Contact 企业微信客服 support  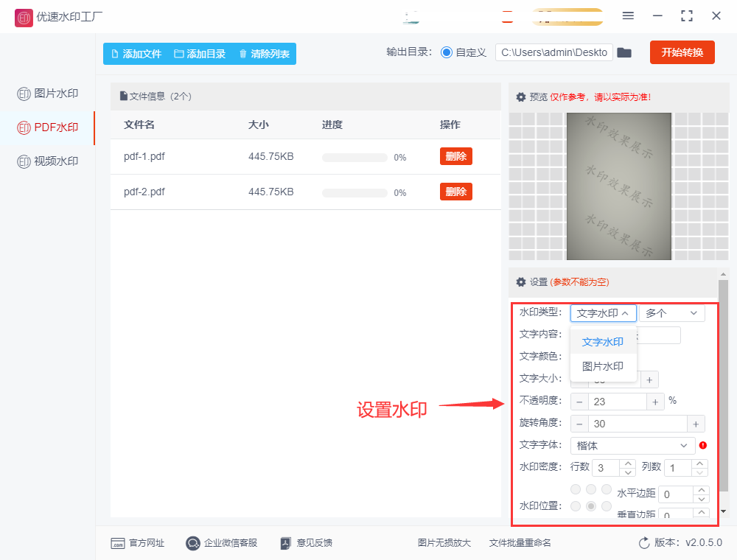tap(221, 543)
